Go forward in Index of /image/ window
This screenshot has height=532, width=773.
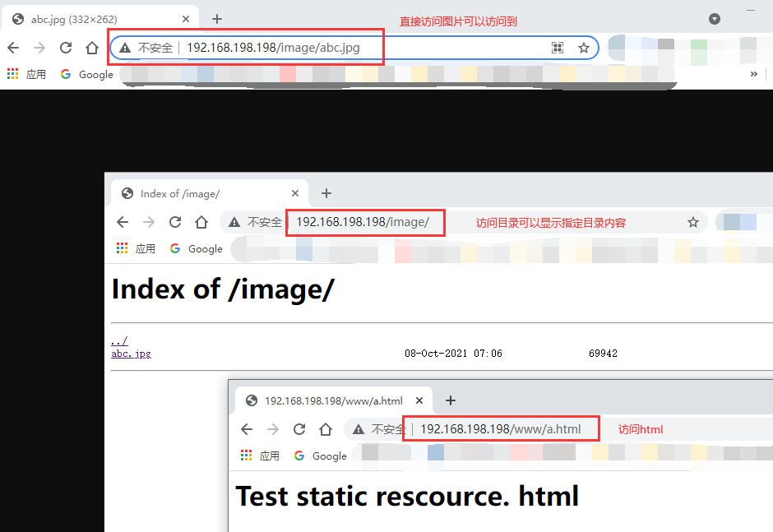[149, 222]
